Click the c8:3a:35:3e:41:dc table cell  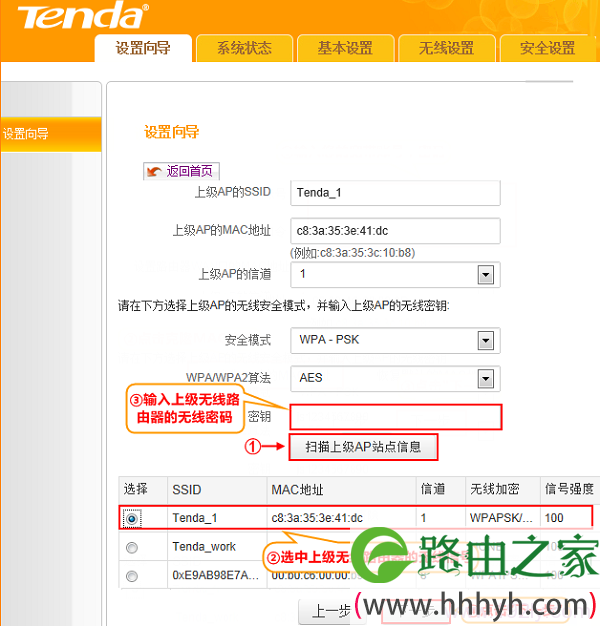click(317, 518)
